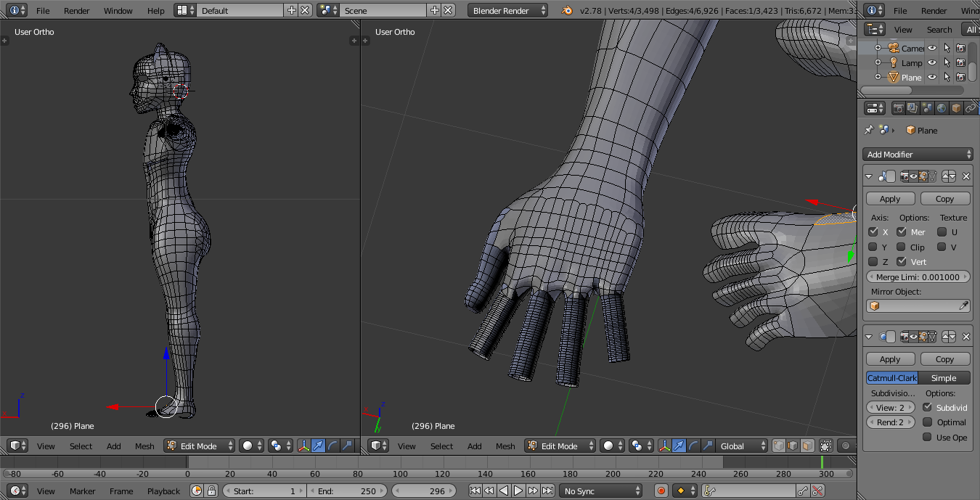Click the Object properties cube icon
The image size is (980, 500).
[956, 108]
